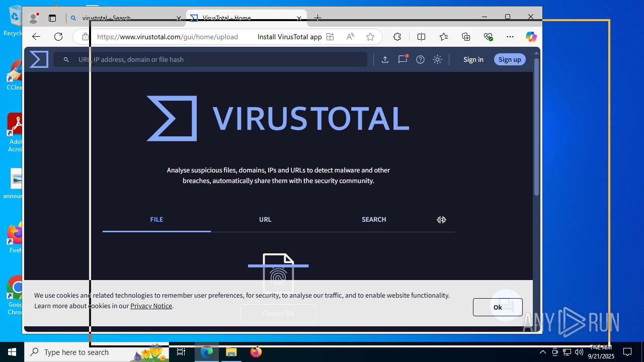This screenshot has height=362, width=644.
Task: Open Firefox from the taskbar
Action: (x=256, y=352)
